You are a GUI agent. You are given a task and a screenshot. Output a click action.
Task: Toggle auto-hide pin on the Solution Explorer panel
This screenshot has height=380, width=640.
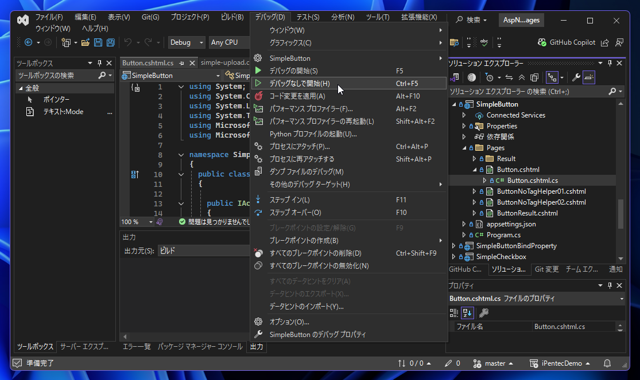[x=610, y=63]
